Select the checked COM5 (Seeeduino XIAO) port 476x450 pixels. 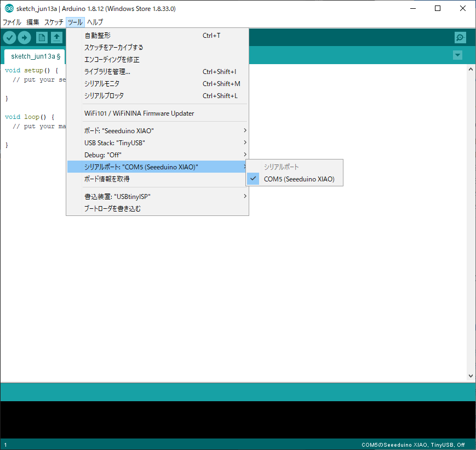click(x=299, y=179)
